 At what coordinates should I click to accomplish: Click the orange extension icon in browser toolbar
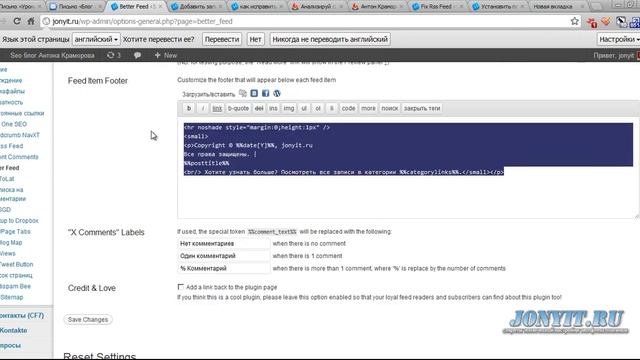[606, 21]
